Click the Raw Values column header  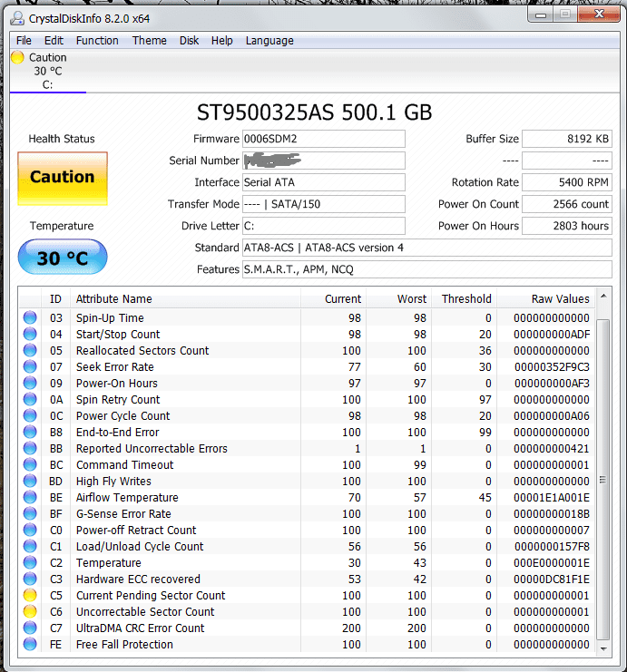pos(546,298)
